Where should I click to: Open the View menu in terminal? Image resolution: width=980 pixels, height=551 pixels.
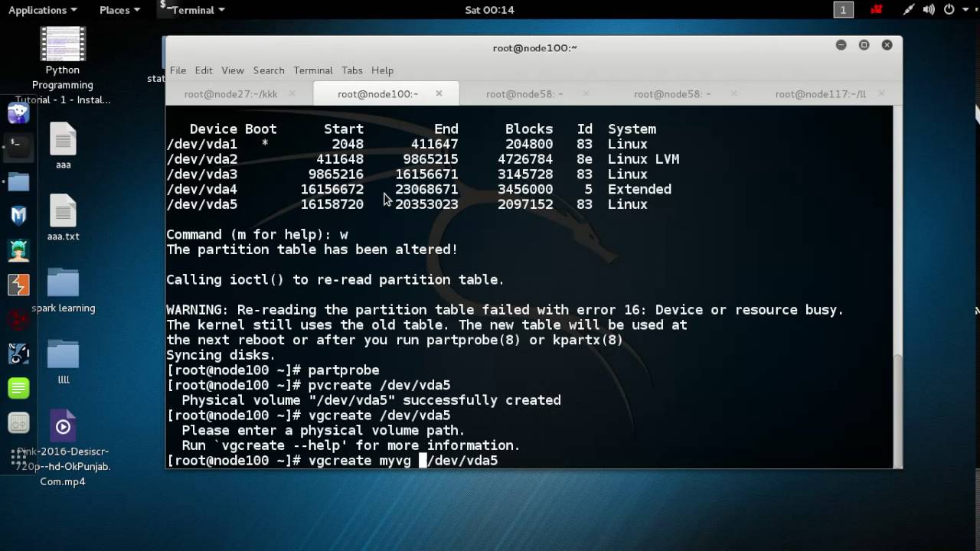point(233,70)
